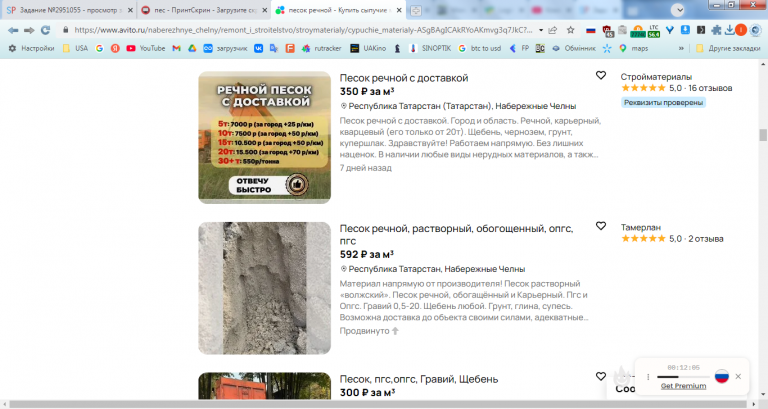
Task: Open the blue download-arrow extension
Action: pos(685,30)
